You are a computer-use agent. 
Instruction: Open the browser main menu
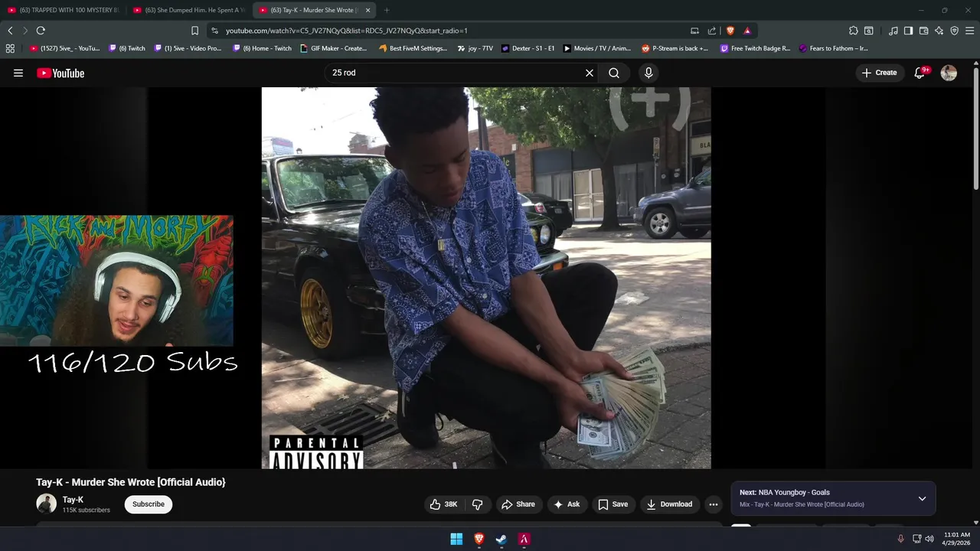point(970,31)
